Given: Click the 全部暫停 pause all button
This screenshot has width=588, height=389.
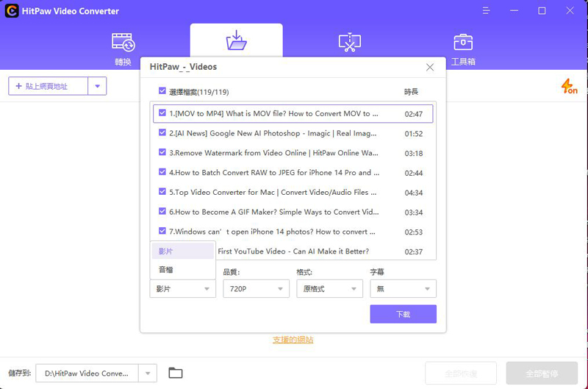Looking at the screenshot, I should (x=542, y=374).
